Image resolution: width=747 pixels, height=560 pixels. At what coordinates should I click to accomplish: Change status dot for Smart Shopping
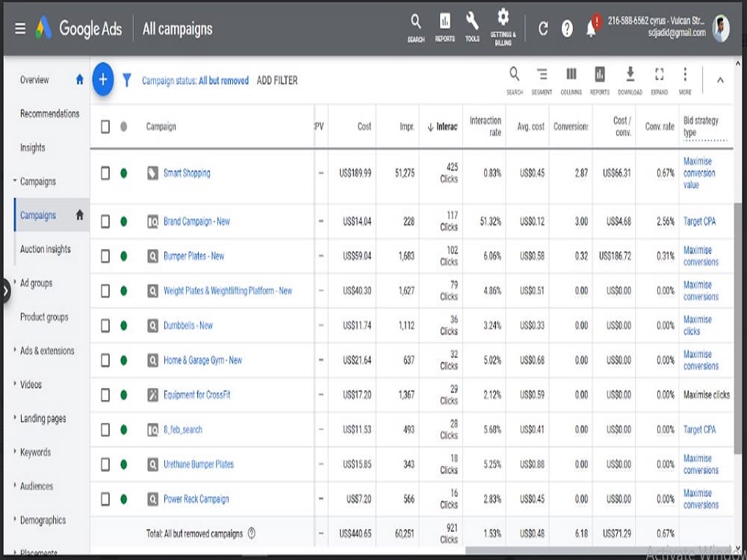[124, 173]
